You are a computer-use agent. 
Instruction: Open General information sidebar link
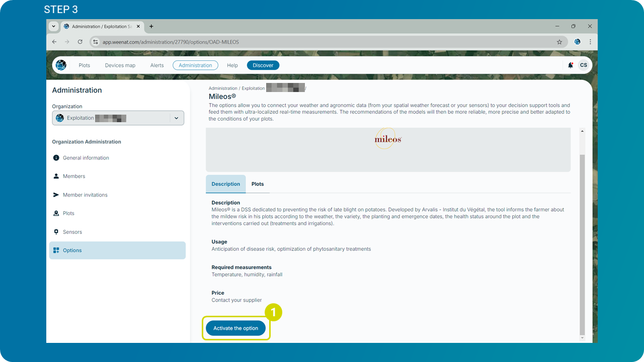(x=86, y=158)
